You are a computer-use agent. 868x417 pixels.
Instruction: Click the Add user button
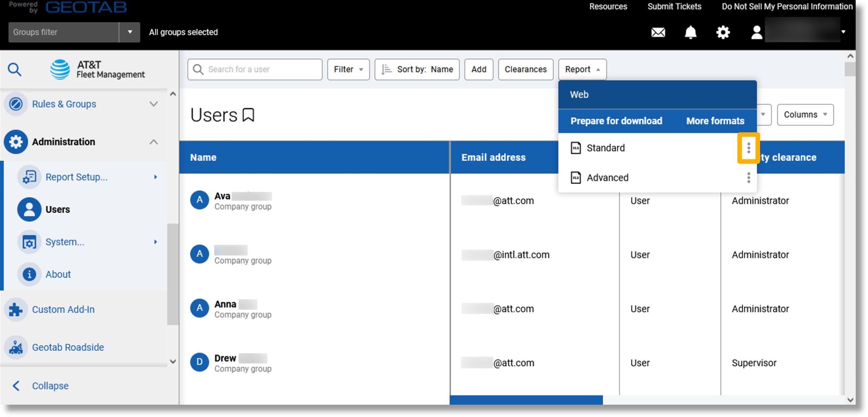478,69
